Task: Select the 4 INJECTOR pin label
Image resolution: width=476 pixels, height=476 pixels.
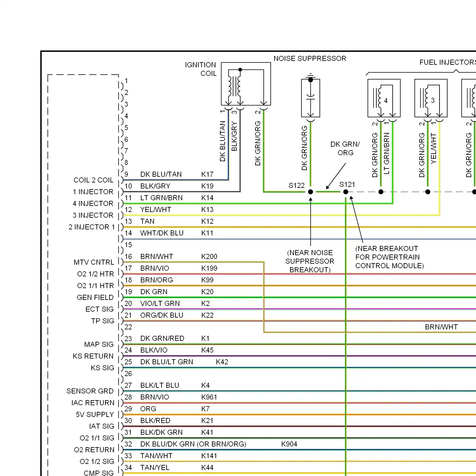Action: [93, 203]
